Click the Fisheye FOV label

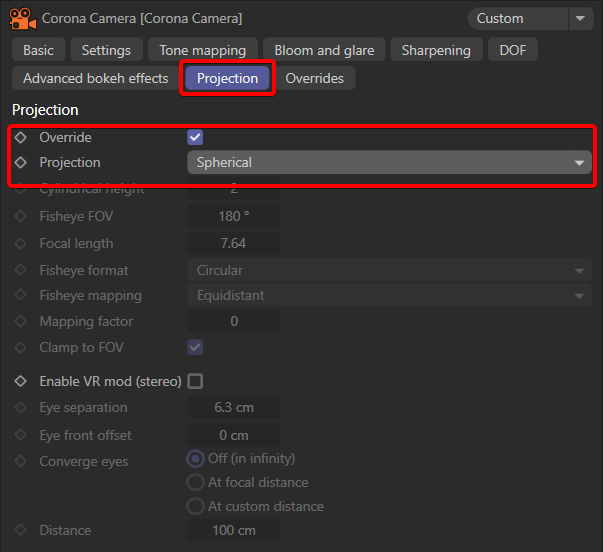tap(77, 216)
